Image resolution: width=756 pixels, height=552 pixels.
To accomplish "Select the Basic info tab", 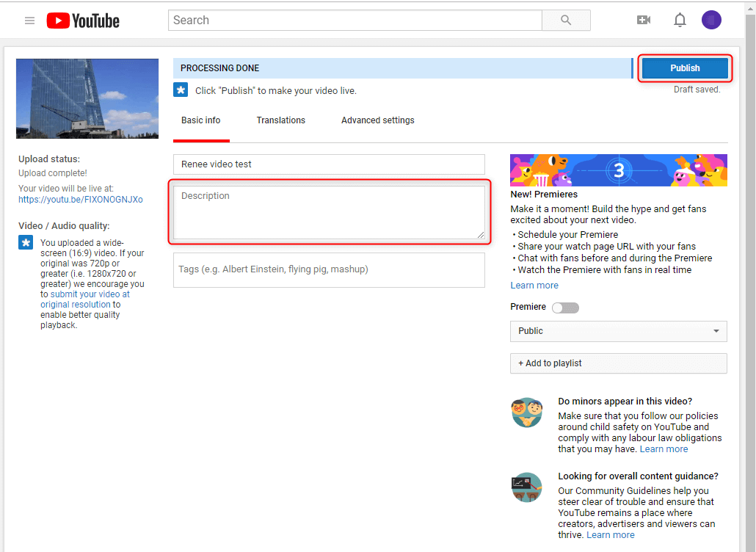I will 200,120.
